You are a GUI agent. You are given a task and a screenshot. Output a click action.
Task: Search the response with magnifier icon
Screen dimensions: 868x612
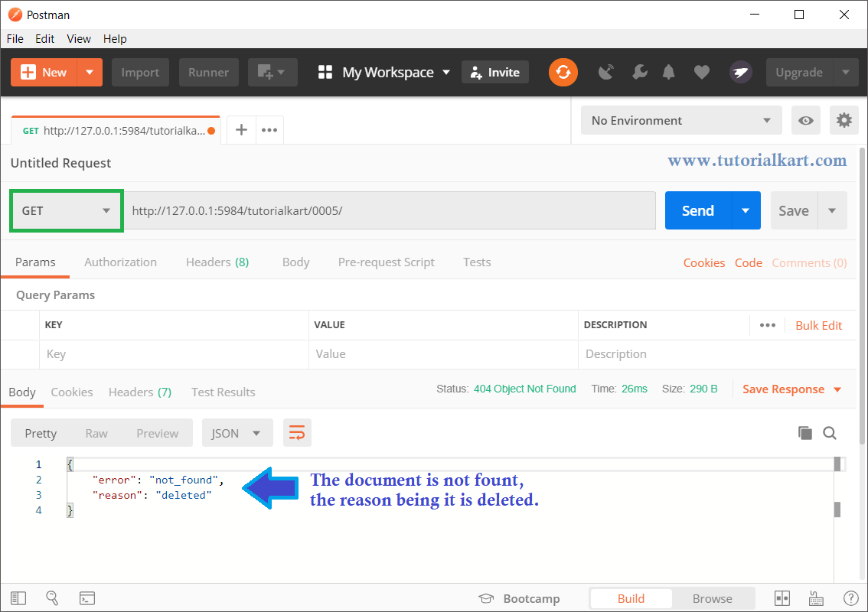click(x=830, y=432)
